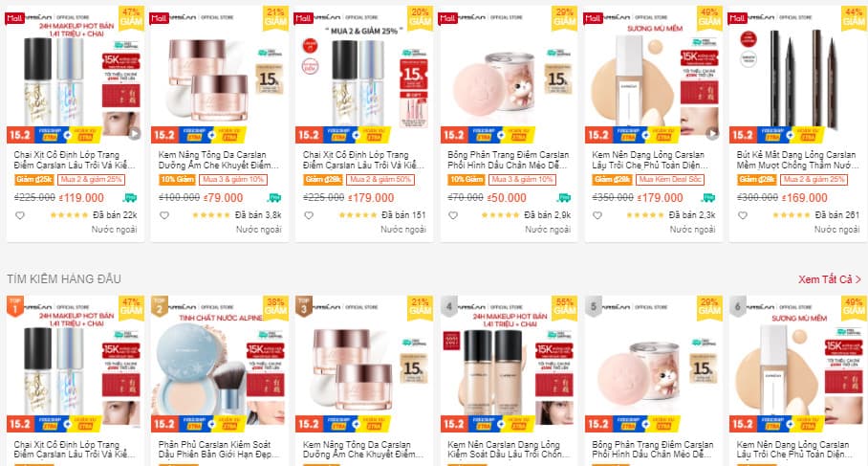Screen dimensions: 868x466
Task: Open Bút Kẻ Mắt Dạng Lỏng Carslan title
Action: click(x=796, y=160)
